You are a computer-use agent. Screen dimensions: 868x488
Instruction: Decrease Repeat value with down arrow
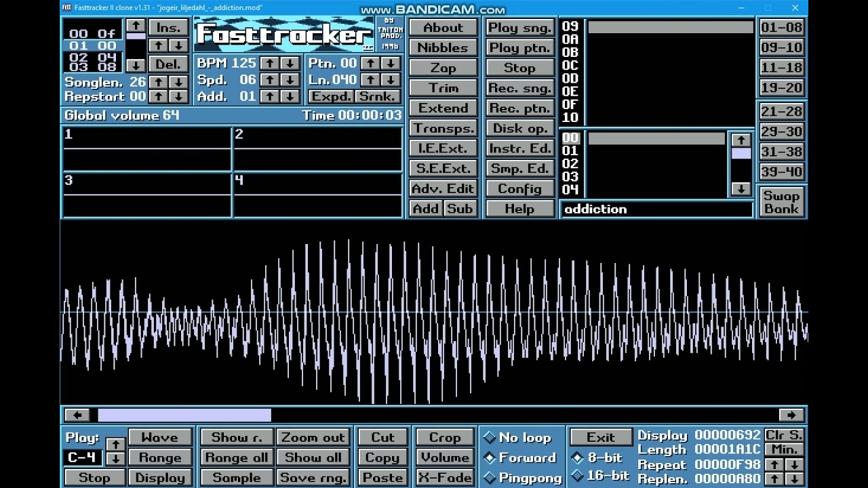pos(794,465)
